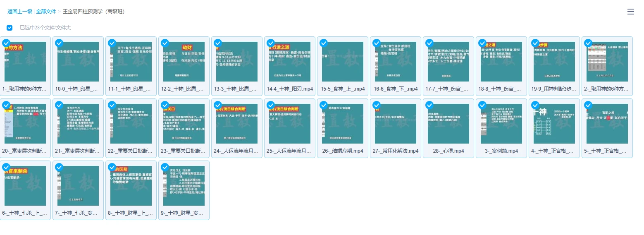
Task: Uncheck the 28-_心得.mp4 file
Action: pyautogui.click(x=429, y=105)
